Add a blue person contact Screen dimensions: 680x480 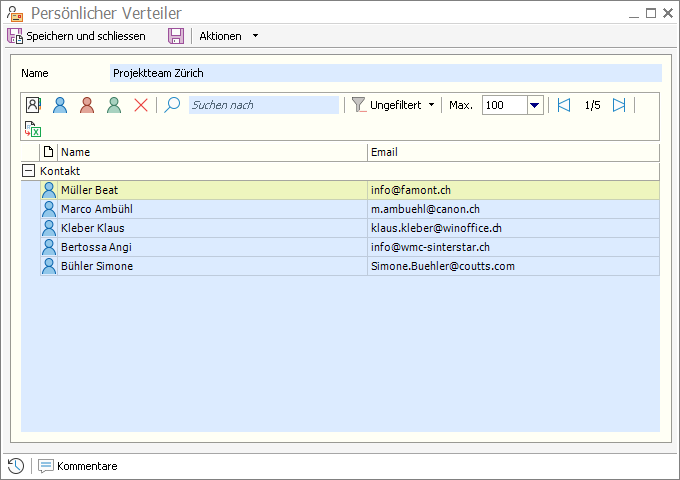60,105
